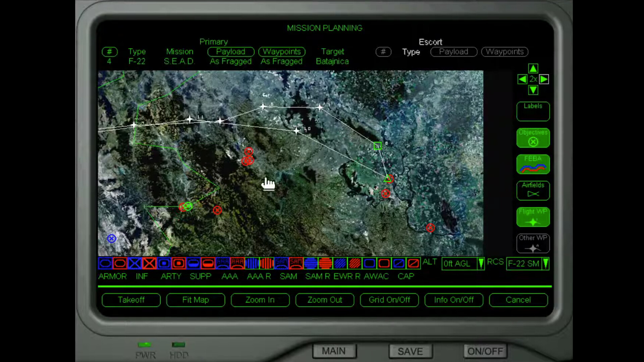Toggle the FEBA line display

point(533,164)
